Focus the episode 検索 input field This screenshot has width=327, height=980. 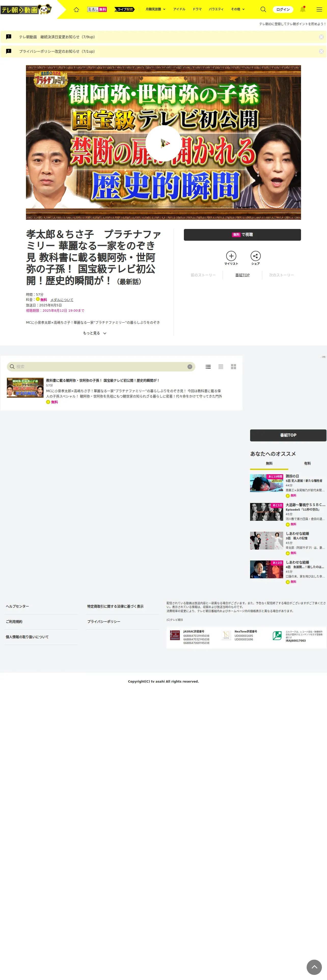pos(101,367)
